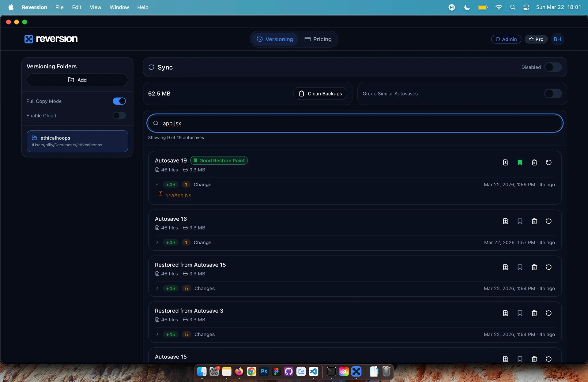Click the Sync refresh icon
This screenshot has width=588, height=382.
(151, 67)
